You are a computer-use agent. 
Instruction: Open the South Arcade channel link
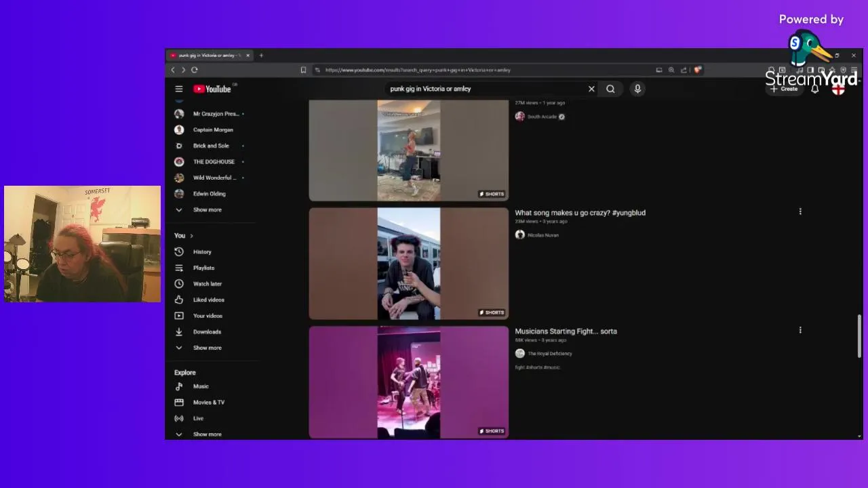pos(542,117)
